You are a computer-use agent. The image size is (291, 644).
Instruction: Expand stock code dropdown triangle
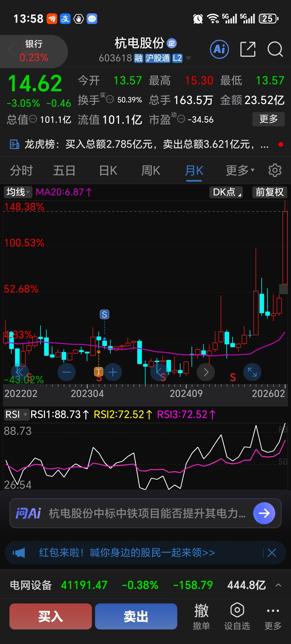pyautogui.click(x=188, y=58)
